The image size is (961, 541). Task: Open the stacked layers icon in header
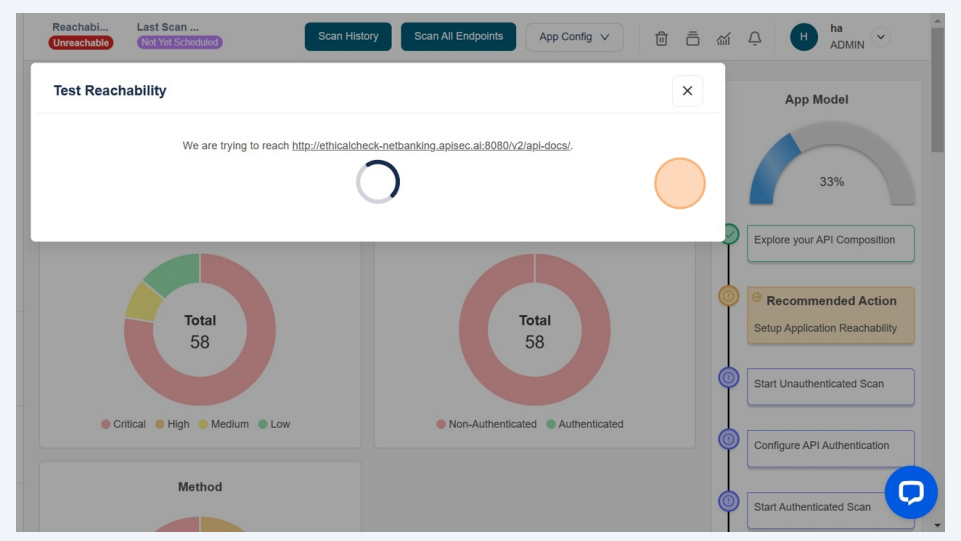coord(692,38)
